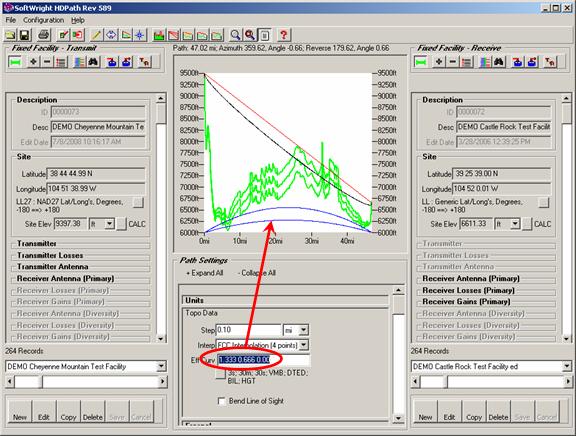This screenshot has width=576, height=436.
Task: Click Edit button under Transmit panel
Action: click(44, 411)
